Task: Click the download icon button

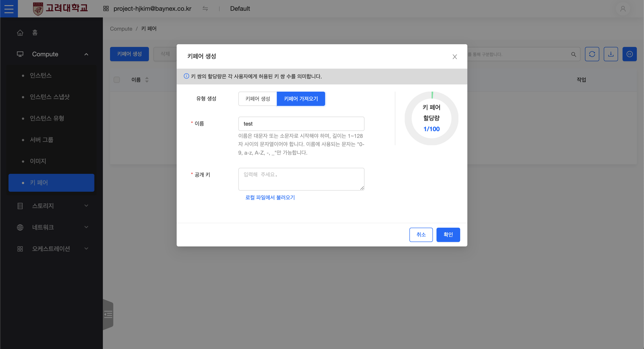Action: [610, 54]
